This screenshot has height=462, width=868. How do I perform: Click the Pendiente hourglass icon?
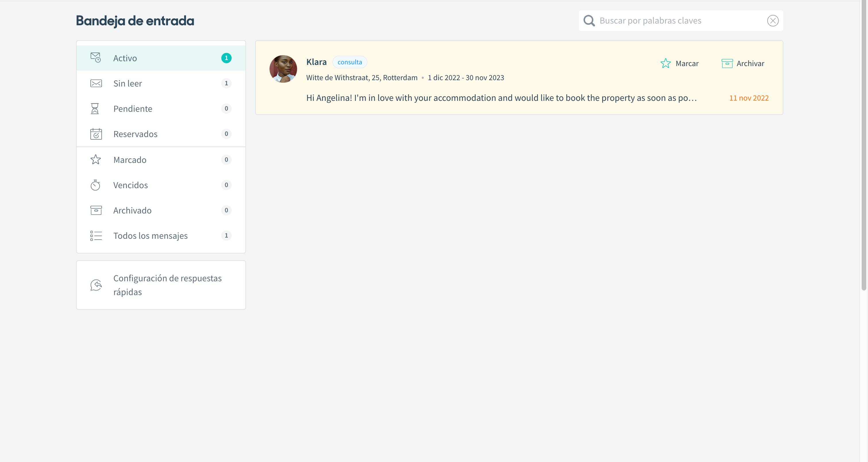coord(95,109)
